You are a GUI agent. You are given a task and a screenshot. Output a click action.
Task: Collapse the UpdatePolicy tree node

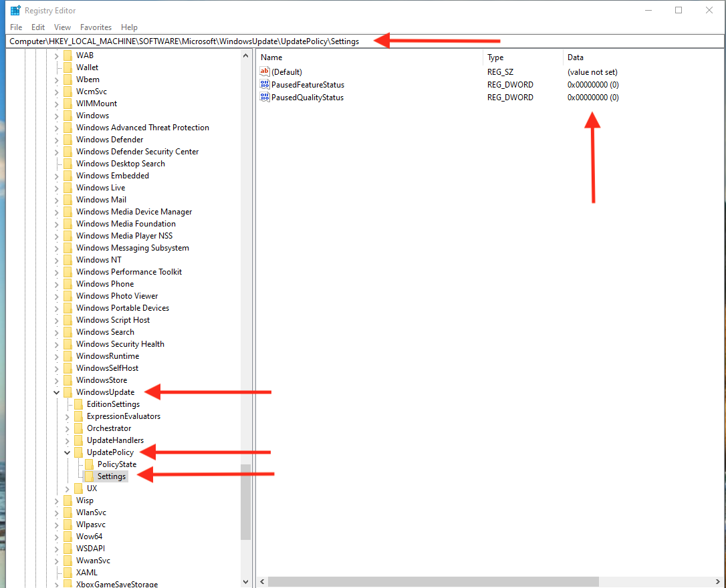coord(67,452)
